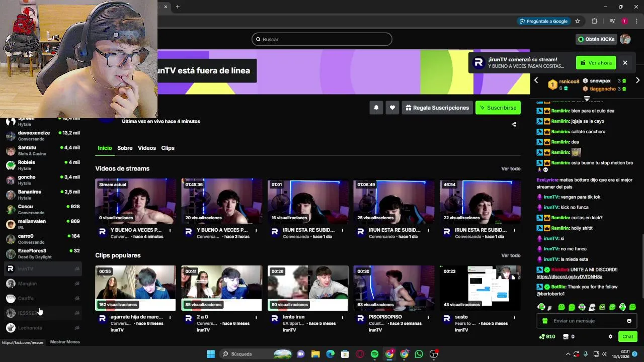
Task: Click Regala Suscripciones button
Action: [x=437, y=108]
